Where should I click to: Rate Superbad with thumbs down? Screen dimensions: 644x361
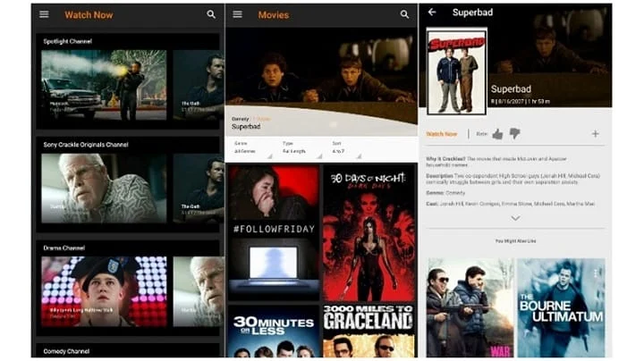tap(514, 133)
